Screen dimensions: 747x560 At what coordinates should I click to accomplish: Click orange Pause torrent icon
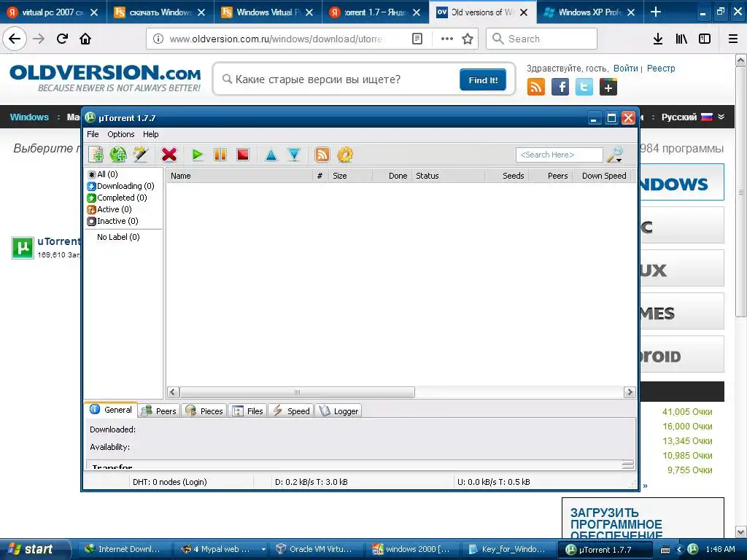(x=220, y=155)
